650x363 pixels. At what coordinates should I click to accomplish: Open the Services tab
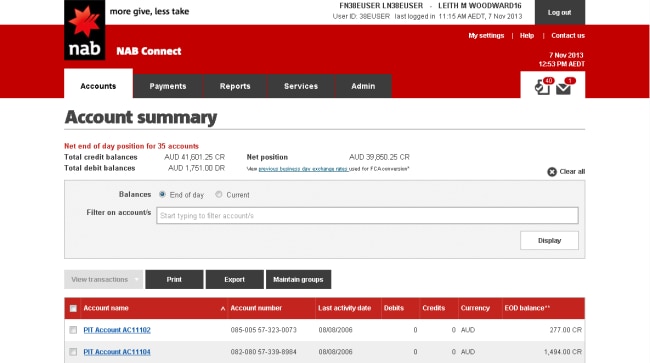(x=301, y=86)
